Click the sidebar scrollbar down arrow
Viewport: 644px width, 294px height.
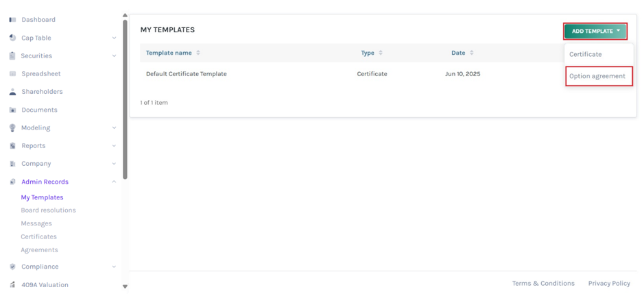[x=126, y=286]
